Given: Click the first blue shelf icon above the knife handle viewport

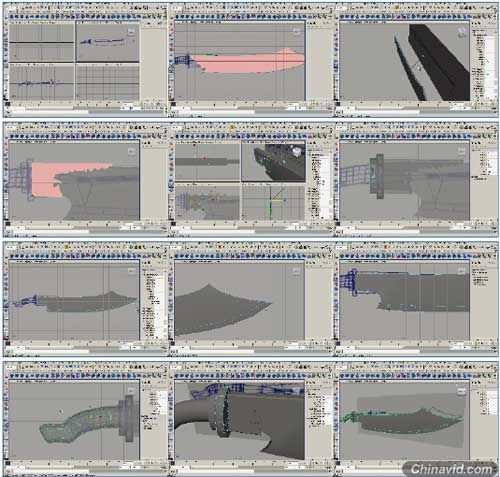Looking at the screenshot, I should click(12, 375).
